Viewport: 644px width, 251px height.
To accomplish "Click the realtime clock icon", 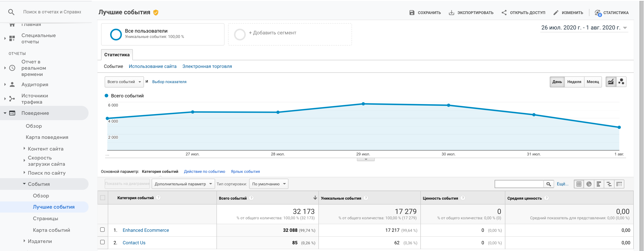I will pyautogui.click(x=12, y=68).
